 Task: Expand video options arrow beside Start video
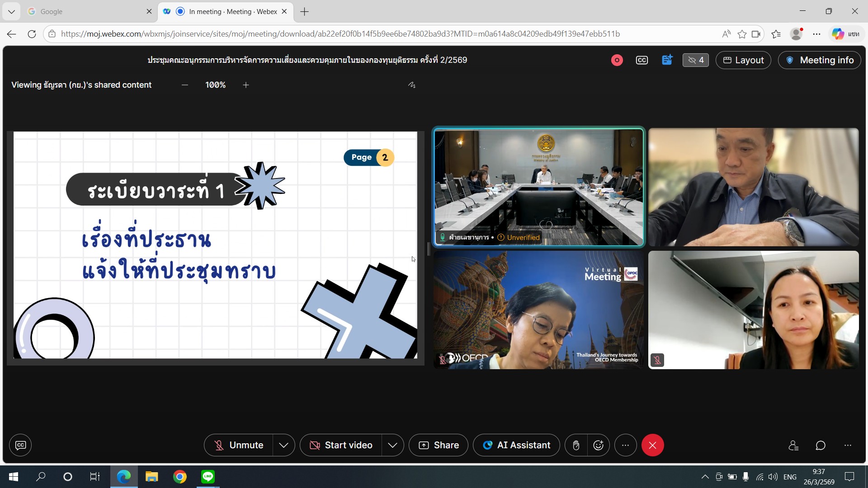[x=392, y=445]
